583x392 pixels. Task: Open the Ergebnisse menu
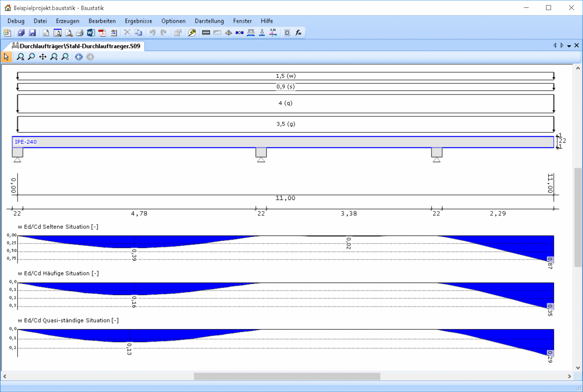click(138, 21)
